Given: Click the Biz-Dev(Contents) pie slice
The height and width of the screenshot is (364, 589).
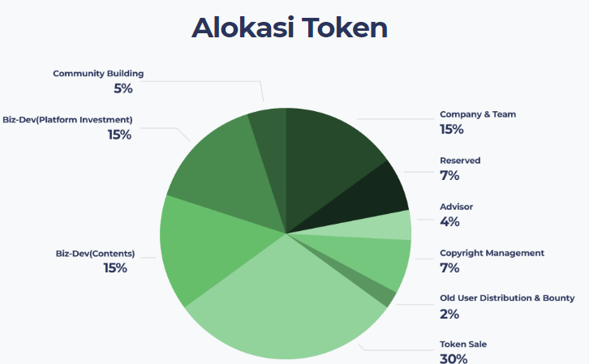Looking at the screenshot, I should pyautogui.click(x=203, y=248).
